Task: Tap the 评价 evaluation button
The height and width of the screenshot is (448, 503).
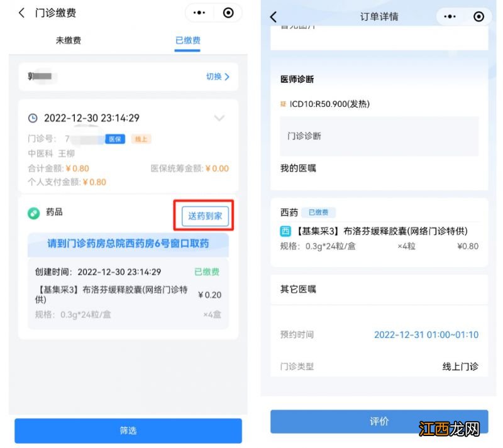Action: (380, 422)
